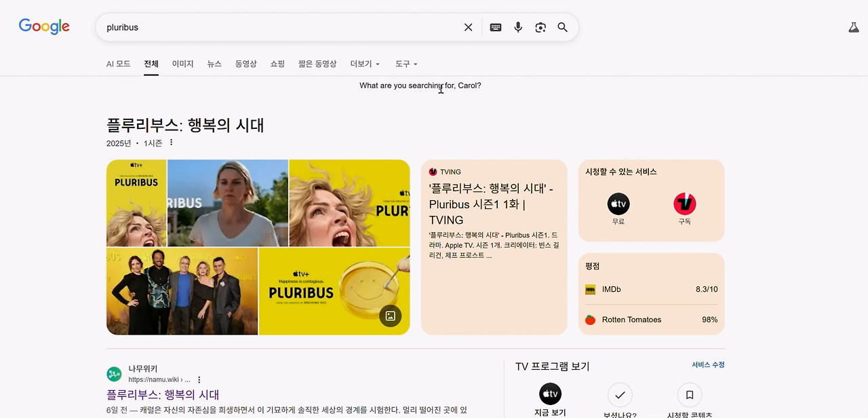Click IMDb 8.3/10 rating row
The width and height of the screenshot is (868, 418).
652,289
